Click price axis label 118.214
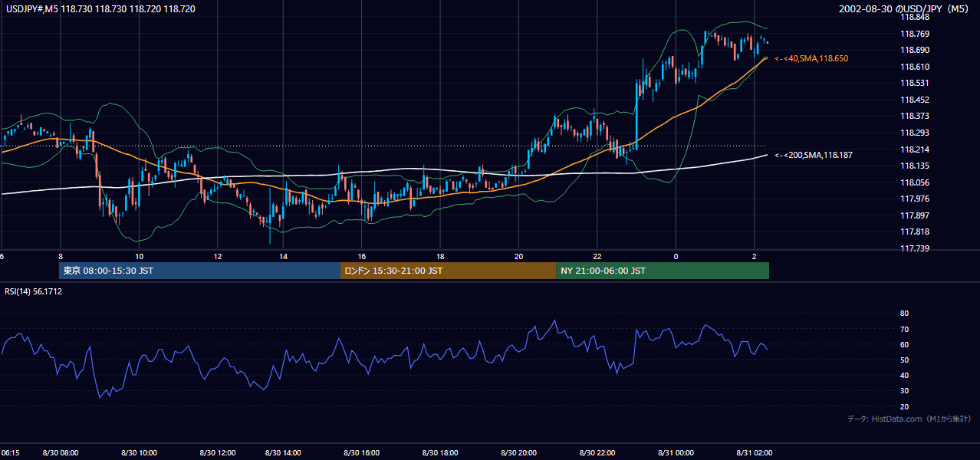 (915, 149)
